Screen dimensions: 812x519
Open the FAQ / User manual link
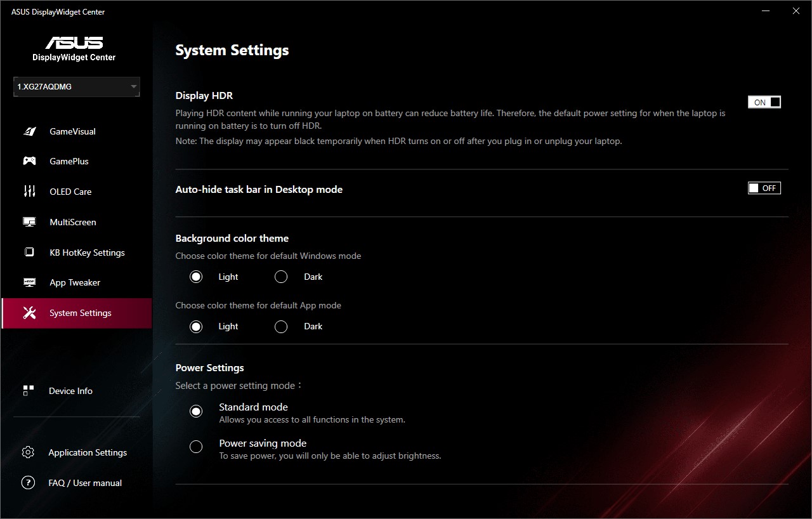(x=85, y=483)
